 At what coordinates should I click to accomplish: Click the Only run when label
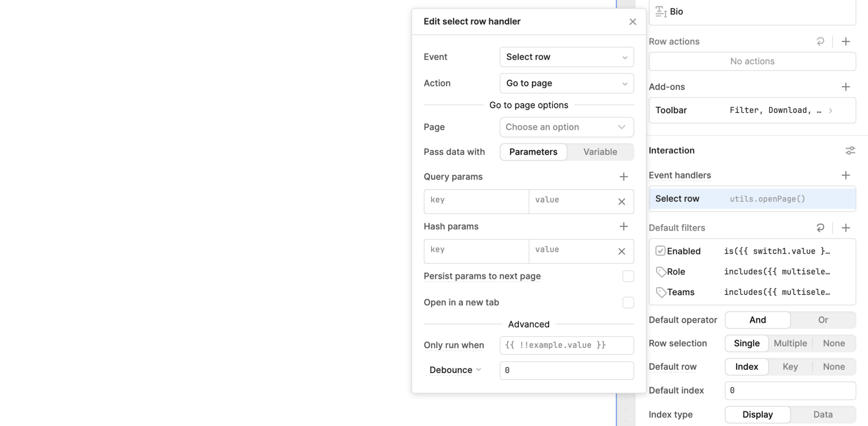(x=453, y=345)
